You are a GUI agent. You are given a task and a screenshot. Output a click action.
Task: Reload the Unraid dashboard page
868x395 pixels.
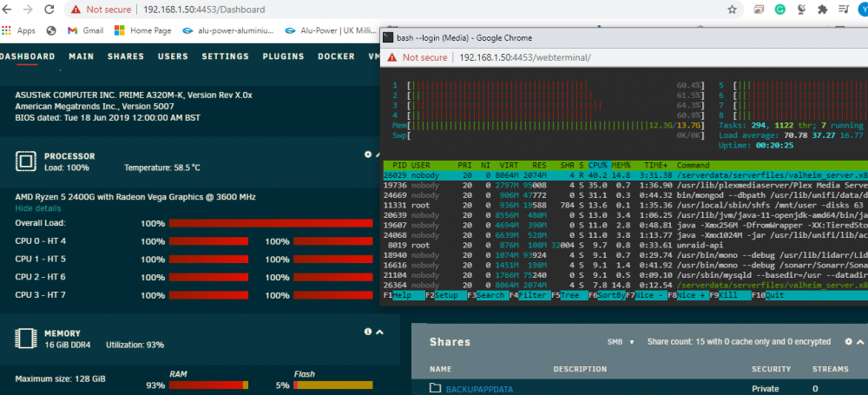[49, 10]
